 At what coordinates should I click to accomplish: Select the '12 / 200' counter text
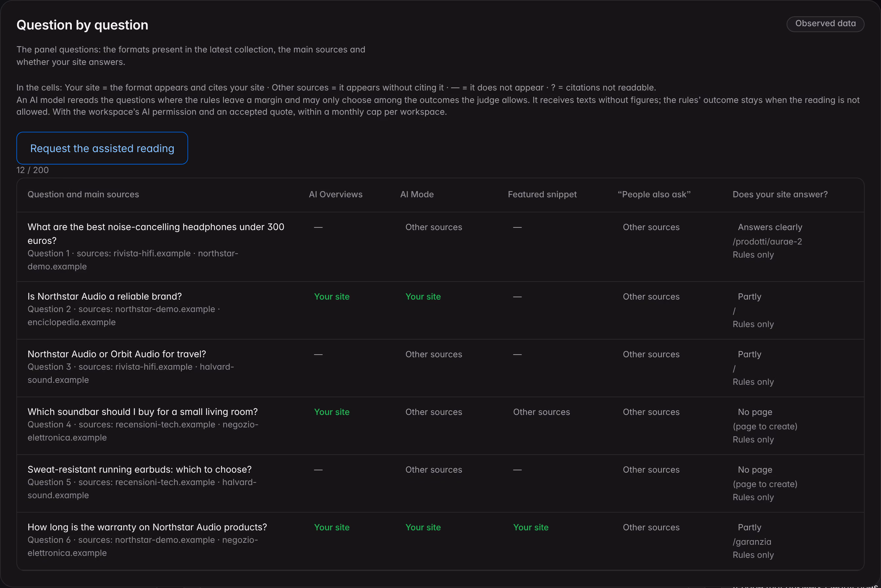(33, 170)
